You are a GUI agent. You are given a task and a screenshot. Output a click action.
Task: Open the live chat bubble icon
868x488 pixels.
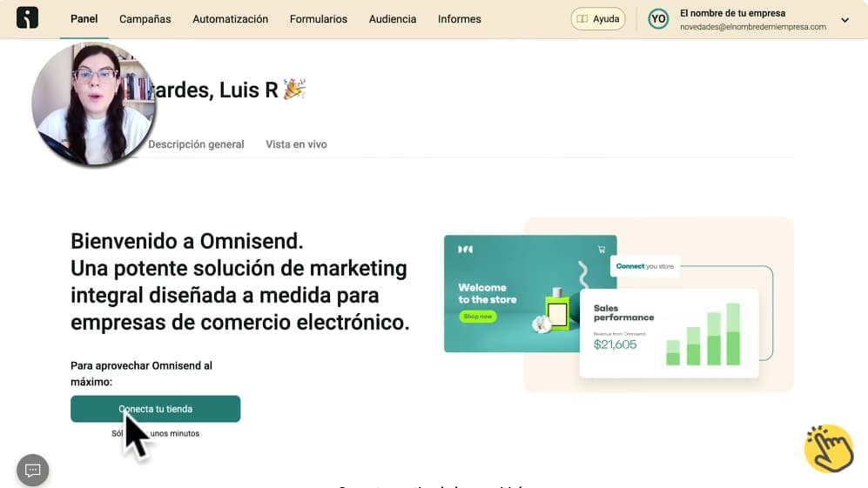(33, 471)
